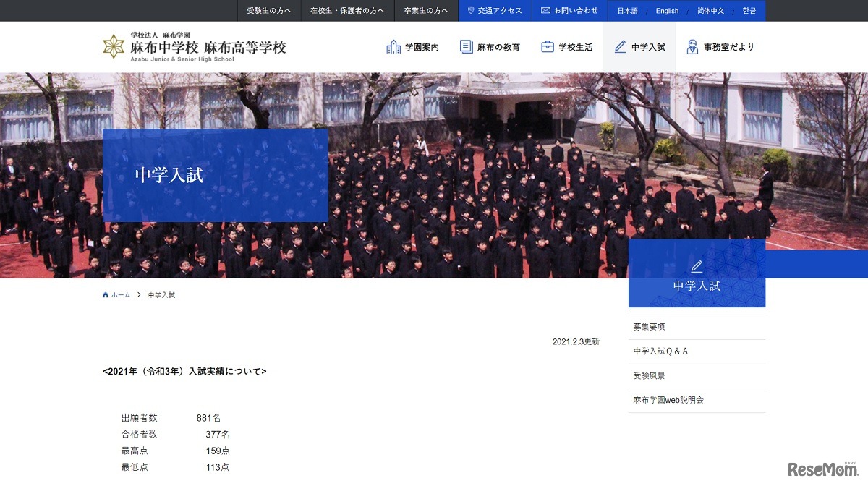
Task: Click the 159点 value
Action: click(x=218, y=451)
